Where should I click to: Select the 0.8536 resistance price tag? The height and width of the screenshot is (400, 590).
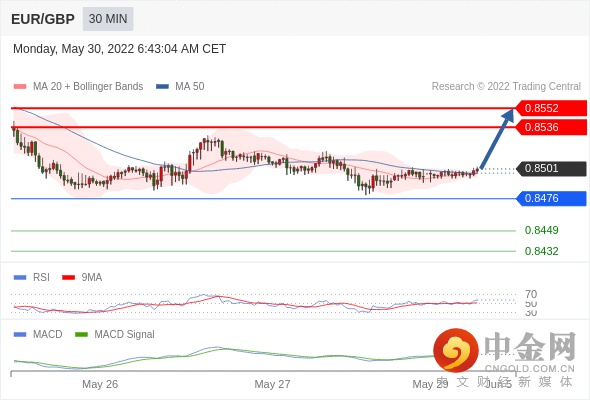click(551, 127)
